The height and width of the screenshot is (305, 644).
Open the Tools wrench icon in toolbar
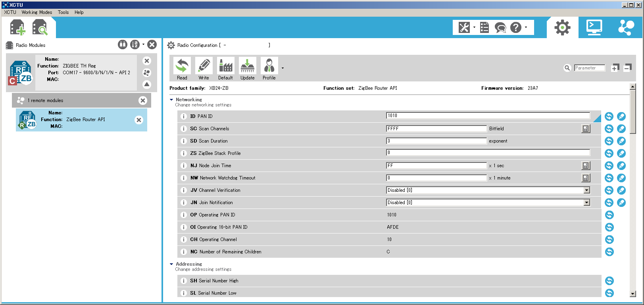pos(464,27)
